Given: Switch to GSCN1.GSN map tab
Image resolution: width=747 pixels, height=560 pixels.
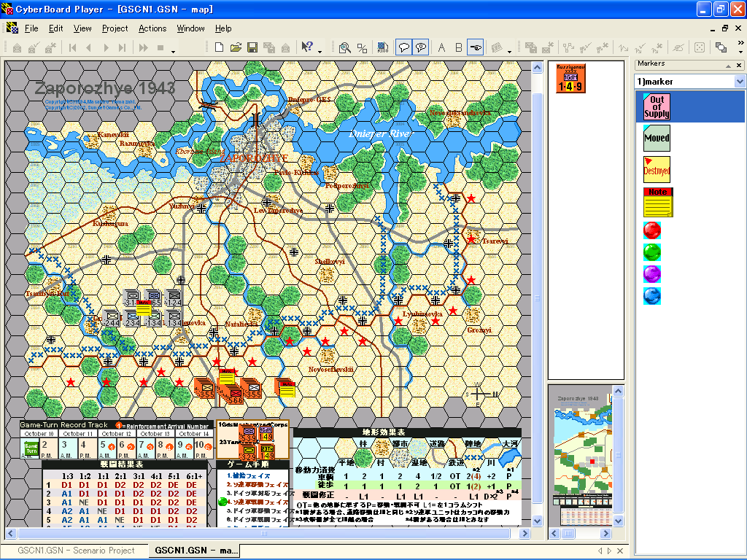Looking at the screenshot, I should [196, 550].
